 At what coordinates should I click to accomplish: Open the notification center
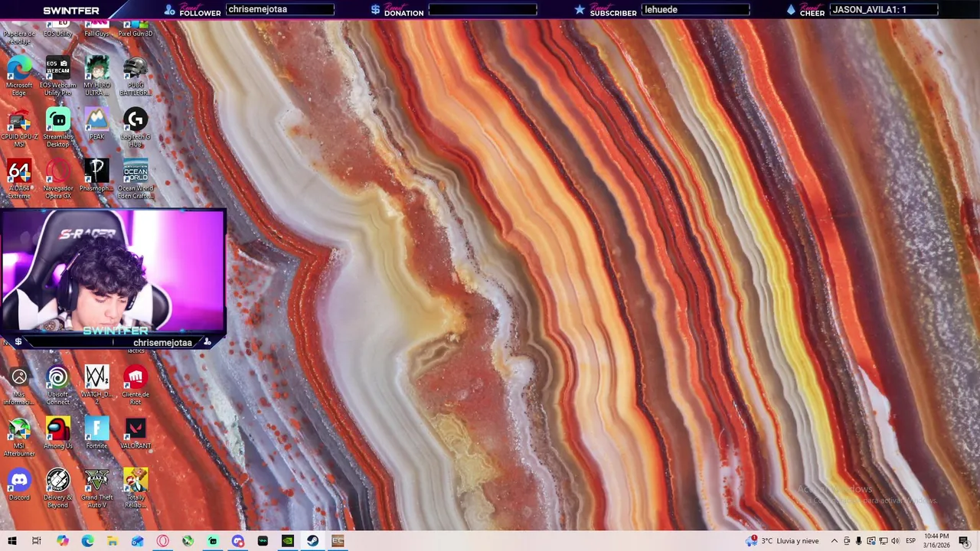tap(964, 541)
